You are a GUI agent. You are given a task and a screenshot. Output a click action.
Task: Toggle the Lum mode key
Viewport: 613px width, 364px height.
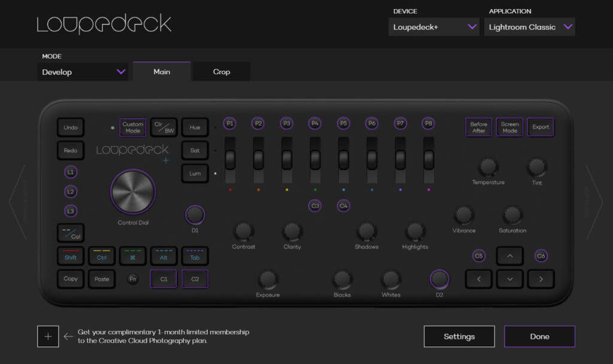[195, 173]
